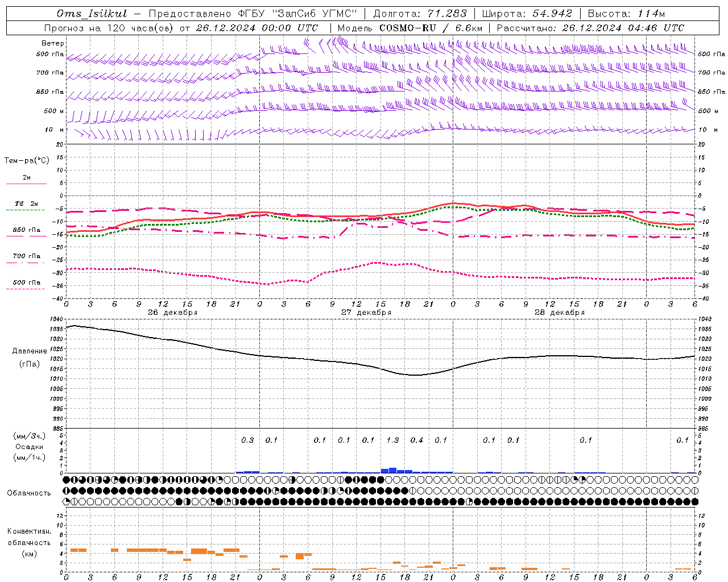Click the 27 декабря date label
The width and height of the screenshot is (728, 582).
(x=366, y=313)
